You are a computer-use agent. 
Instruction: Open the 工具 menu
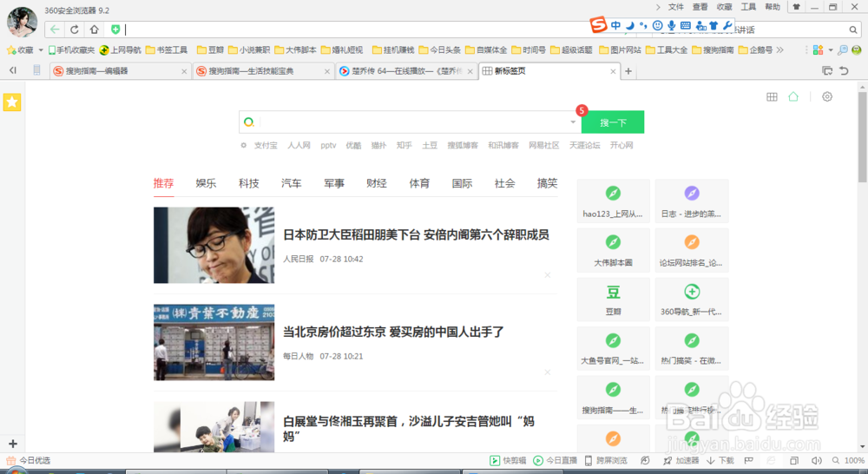[x=748, y=7]
